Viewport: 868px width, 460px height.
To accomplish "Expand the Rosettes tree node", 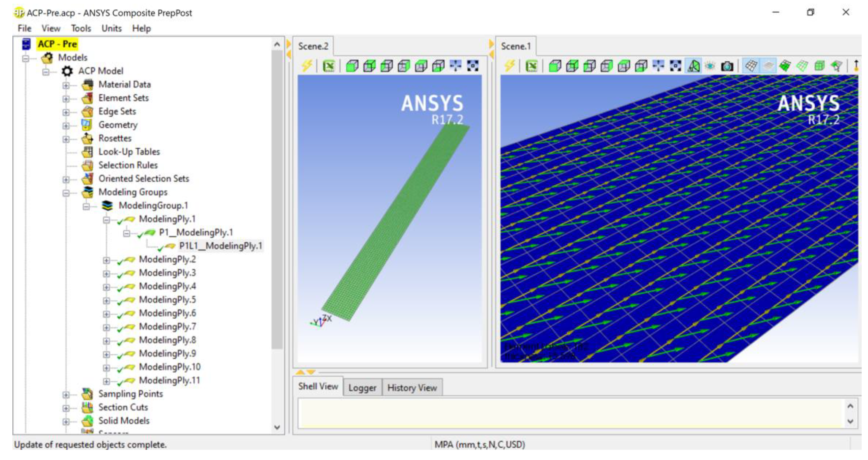I will tap(66, 139).
